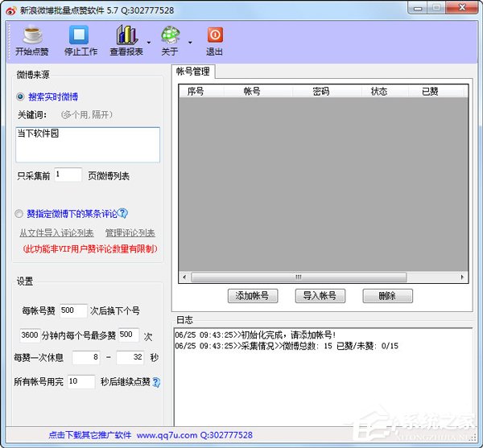Open 从文件导入评论列表 link
This screenshot has width=483, height=448.
(56, 232)
